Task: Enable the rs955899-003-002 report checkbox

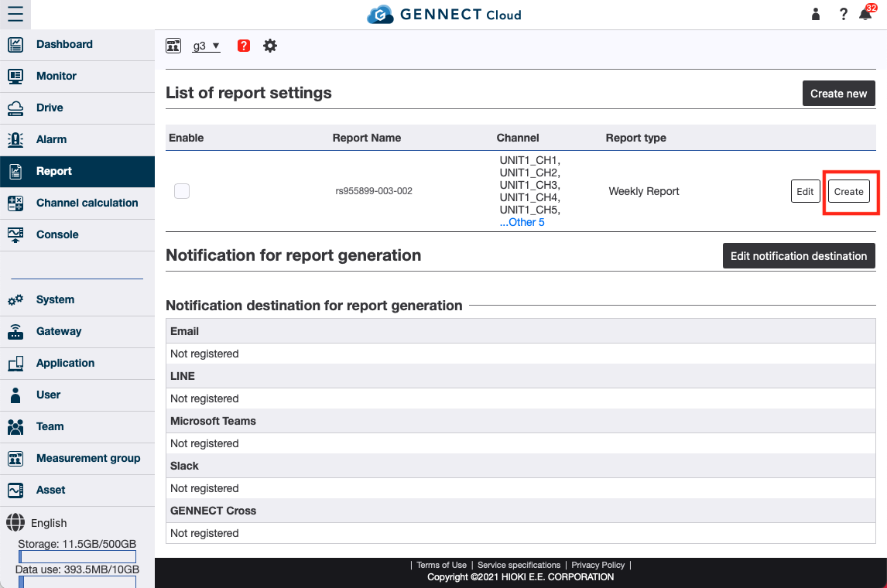Action: 182,191
